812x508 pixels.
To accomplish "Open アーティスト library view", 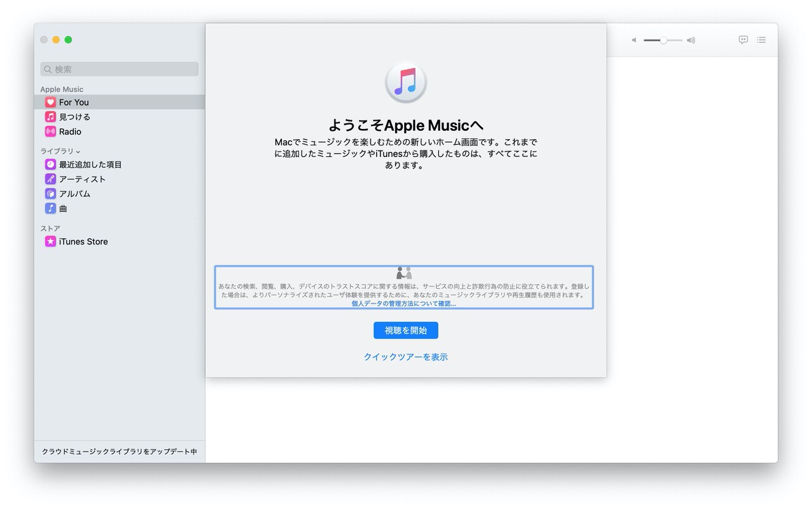I will 119,179.
